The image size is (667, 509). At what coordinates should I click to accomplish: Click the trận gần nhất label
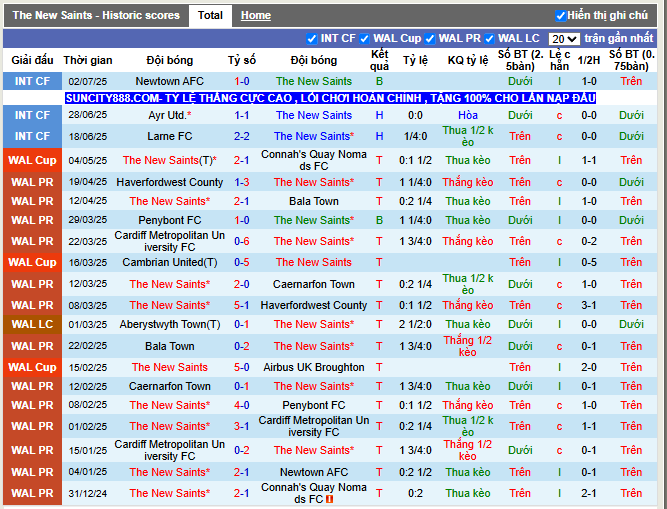[x=619, y=38]
